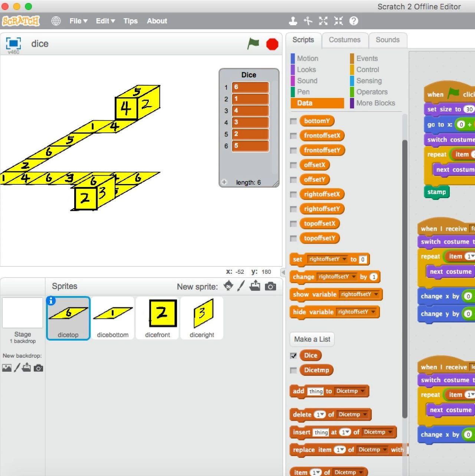The image size is (475, 476).
Task: Open variable dropdown in set block
Action: point(328,259)
